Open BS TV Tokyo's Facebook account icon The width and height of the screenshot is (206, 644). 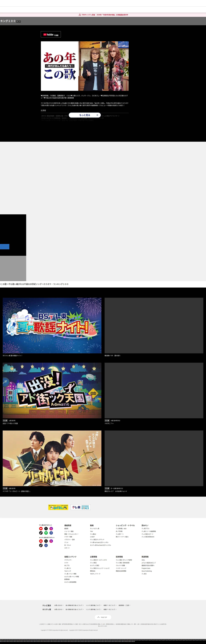coord(46,545)
